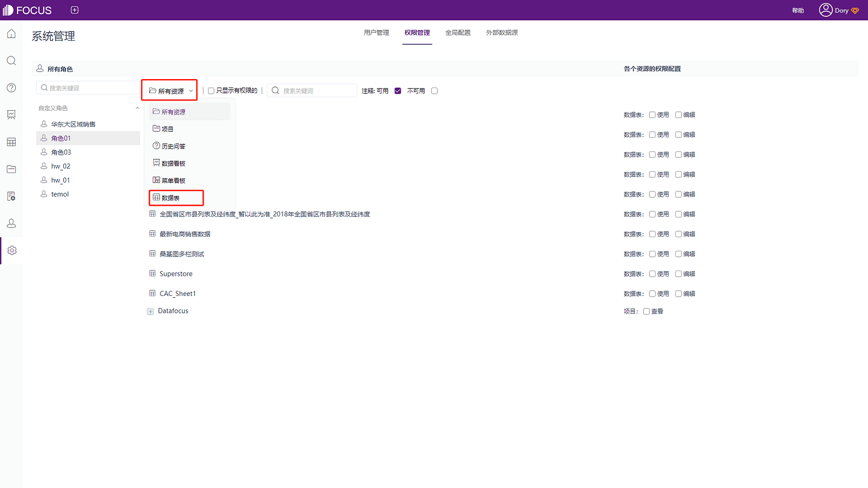Choose 所有资源 in dropdown list
This screenshot has height=488, width=868.
pos(190,112)
